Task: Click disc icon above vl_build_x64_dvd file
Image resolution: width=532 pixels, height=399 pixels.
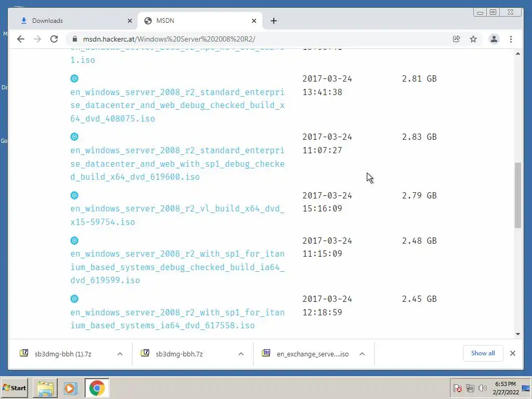Action: pyautogui.click(x=74, y=195)
